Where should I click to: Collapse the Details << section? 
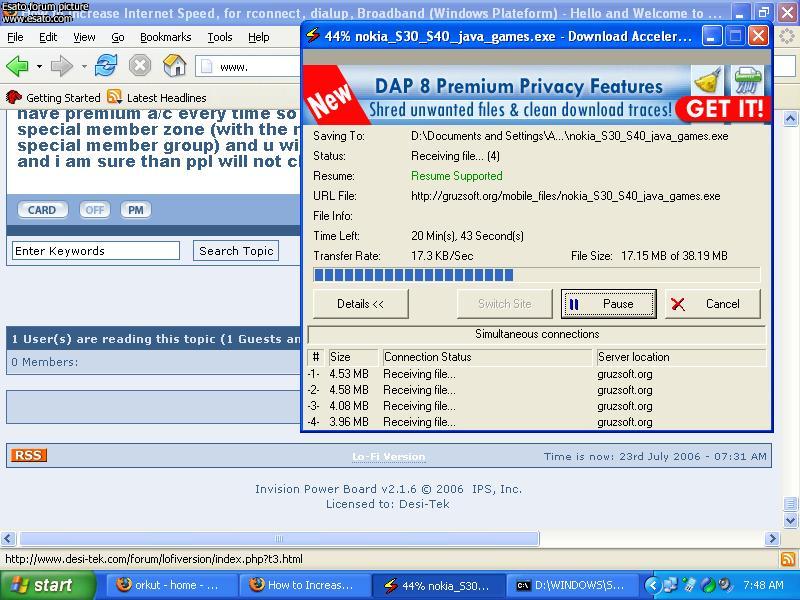(360, 304)
